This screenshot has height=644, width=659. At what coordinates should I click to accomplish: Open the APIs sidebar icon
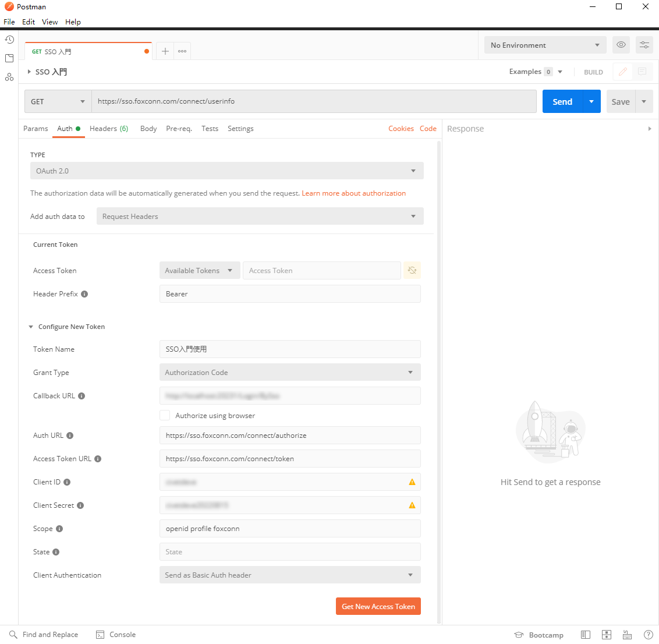coord(9,77)
